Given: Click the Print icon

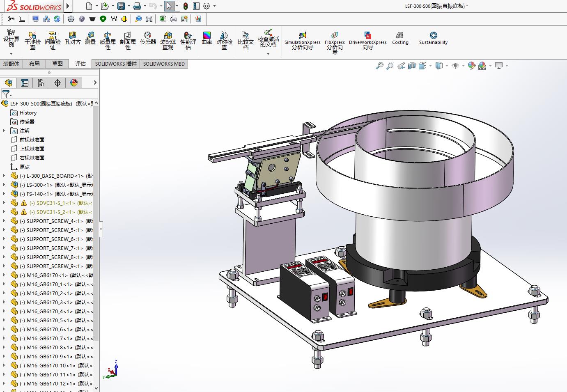Looking at the screenshot, I should point(137,6).
